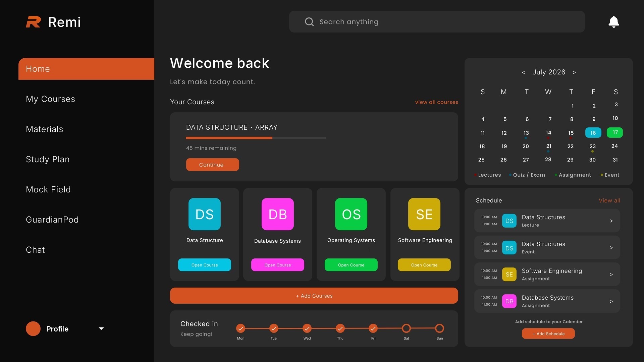Expand the Profile dropdown arrow
644x362 pixels.
click(101, 329)
